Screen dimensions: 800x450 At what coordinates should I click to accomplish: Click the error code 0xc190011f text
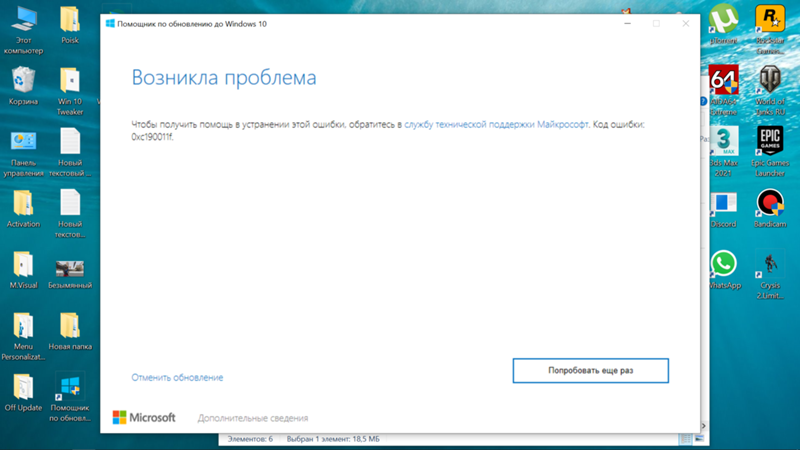coord(152,137)
